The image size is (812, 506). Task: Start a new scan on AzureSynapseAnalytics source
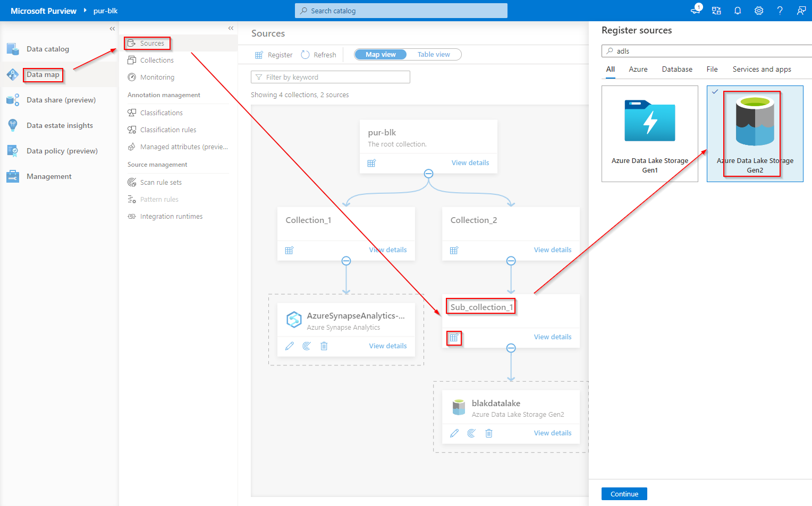click(x=307, y=346)
